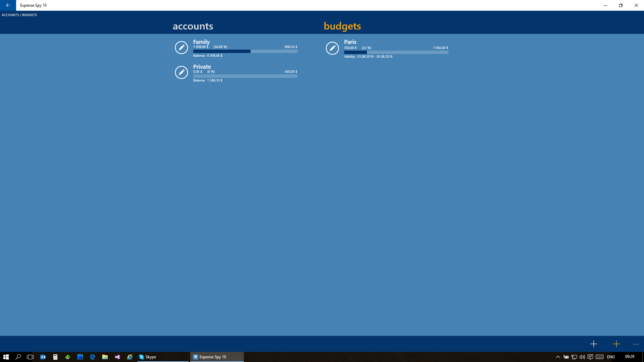Click the Family spending progress bar

[245, 51]
